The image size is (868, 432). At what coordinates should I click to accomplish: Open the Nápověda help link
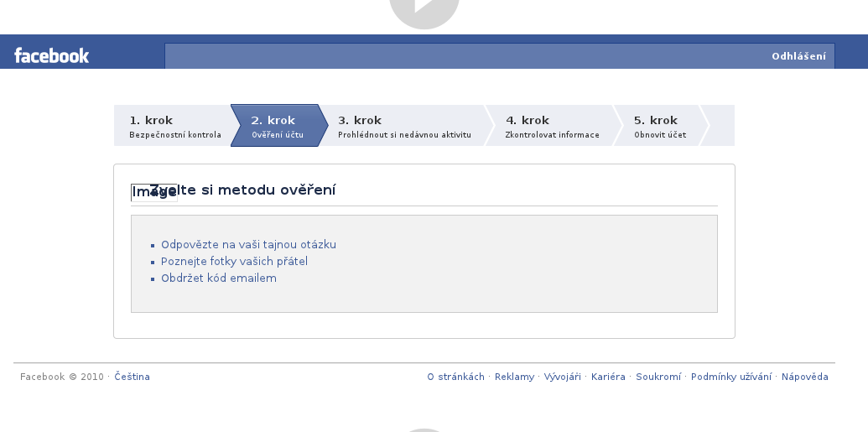(805, 377)
